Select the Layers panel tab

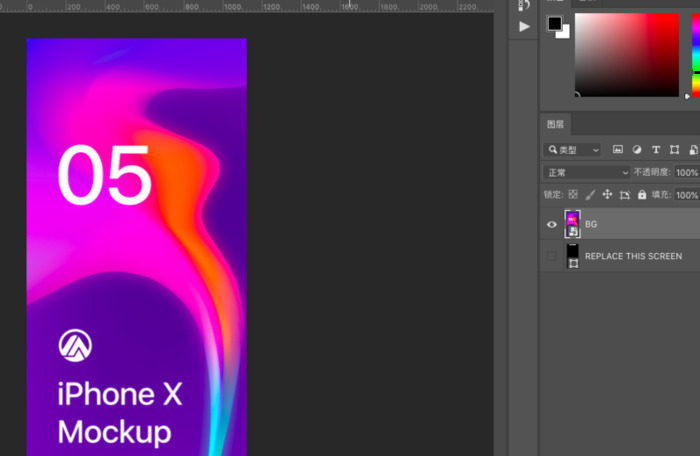point(555,125)
